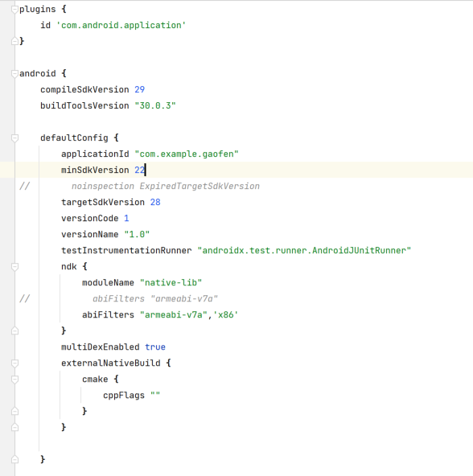
Task: Place cursor on compileSdkVersion value 29
Action: pyautogui.click(x=140, y=89)
